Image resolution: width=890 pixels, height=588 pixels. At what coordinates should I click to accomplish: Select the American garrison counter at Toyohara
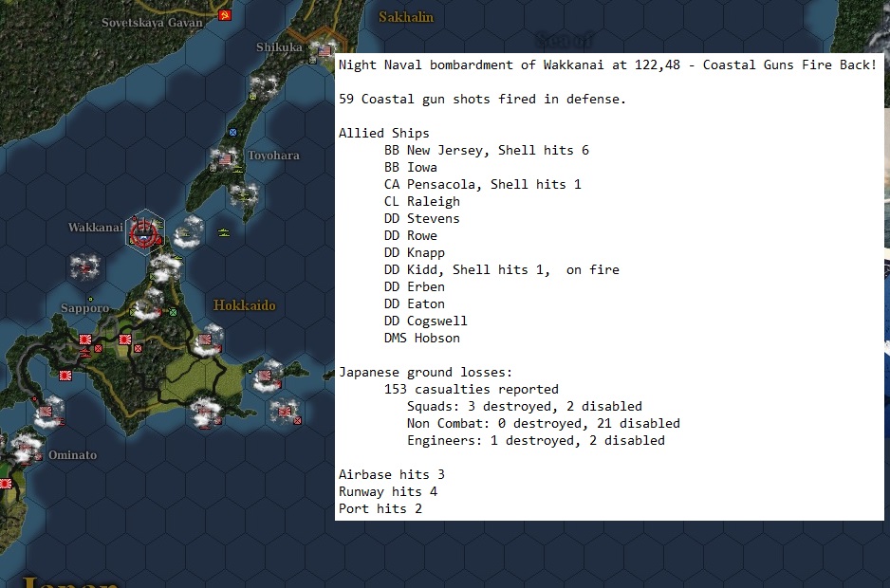[x=224, y=158]
